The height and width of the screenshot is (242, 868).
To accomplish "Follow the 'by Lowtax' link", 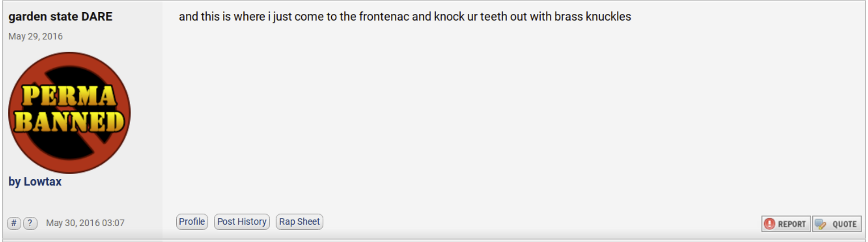I will coord(35,181).
